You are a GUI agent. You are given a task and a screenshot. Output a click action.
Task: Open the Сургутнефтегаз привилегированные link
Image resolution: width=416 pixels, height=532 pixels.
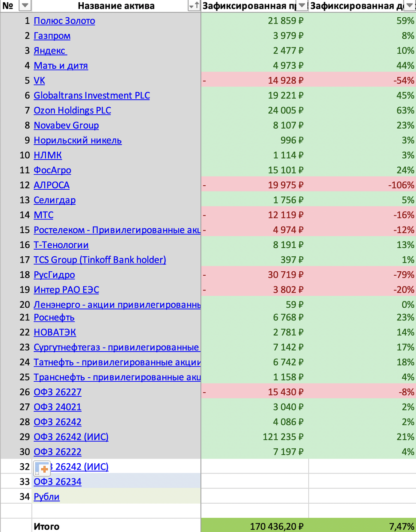click(x=117, y=347)
